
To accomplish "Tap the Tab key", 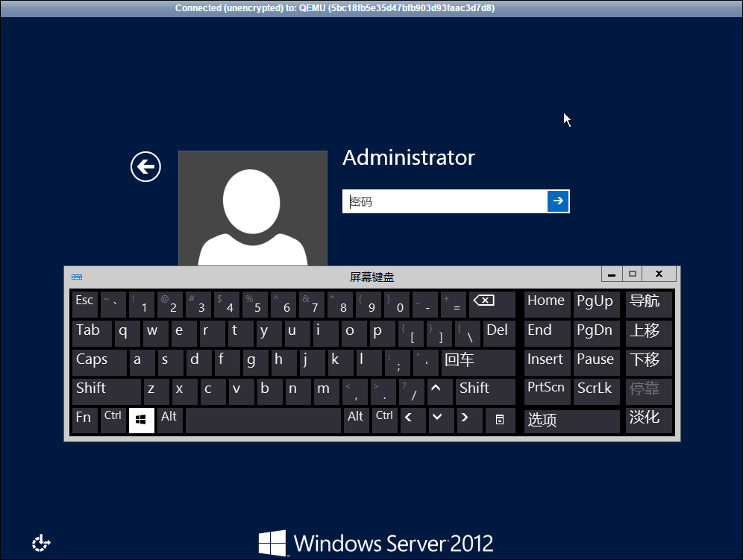I will tap(92, 333).
